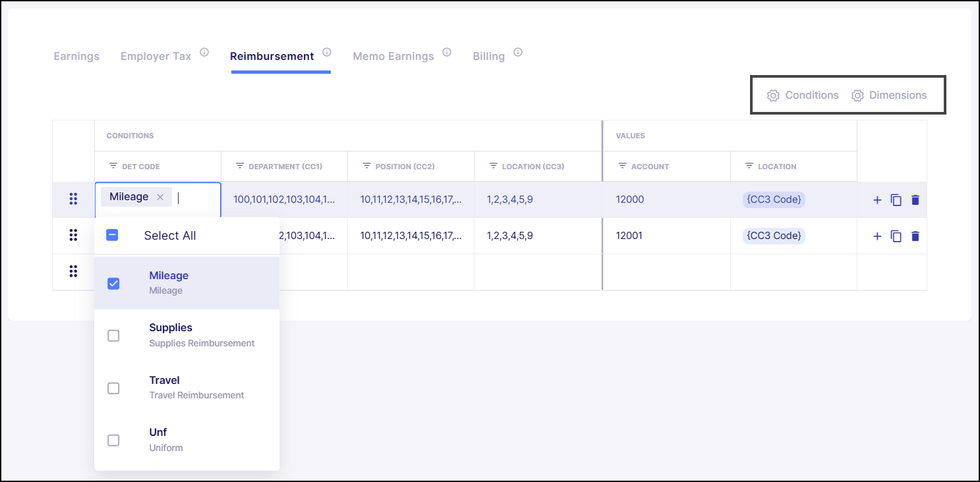Switch to the Billing tab
The width and height of the screenshot is (980, 482).
(x=488, y=56)
